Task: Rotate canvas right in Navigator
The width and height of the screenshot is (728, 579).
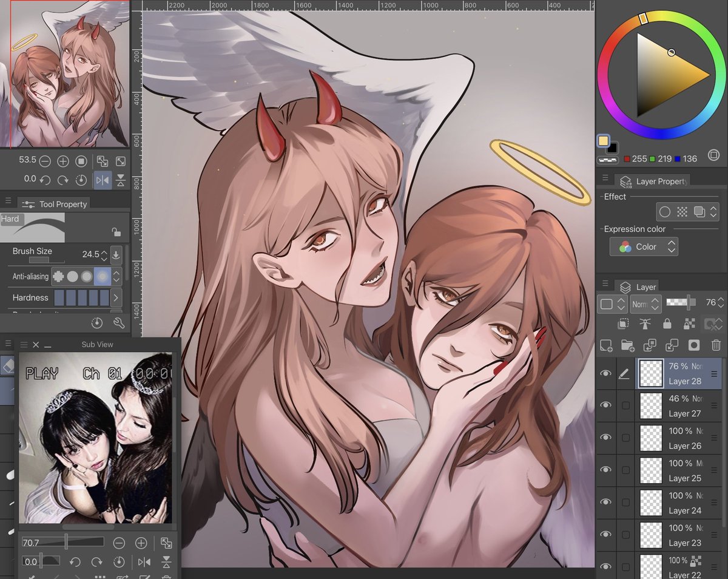Action: [63, 180]
